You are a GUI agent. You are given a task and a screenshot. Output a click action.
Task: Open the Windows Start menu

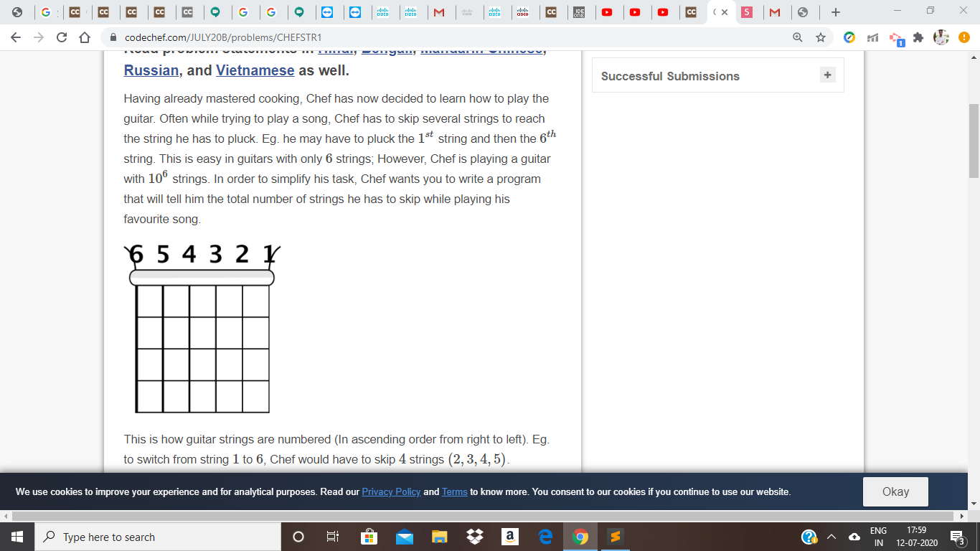tap(17, 537)
